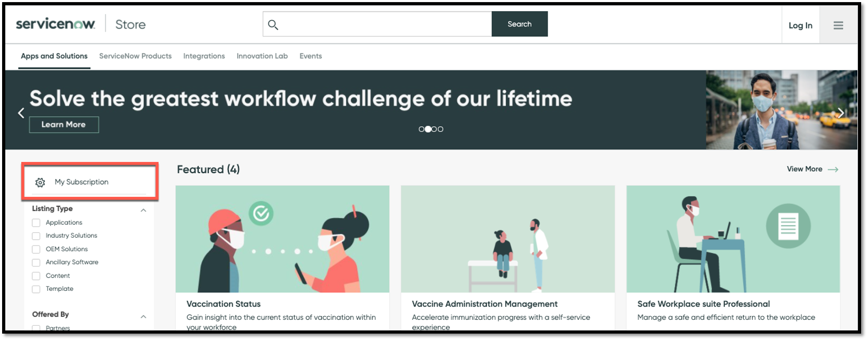Screen dimensions: 868x341
Task: Select the first carousel dot indicator
Action: click(x=421, y=129)
